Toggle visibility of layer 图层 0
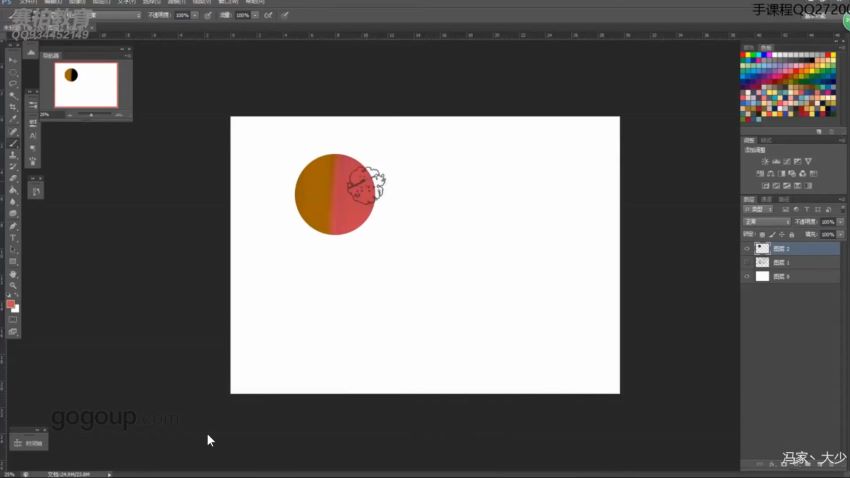The width and height of the screenshot is (850, 478). pos(747,276)
